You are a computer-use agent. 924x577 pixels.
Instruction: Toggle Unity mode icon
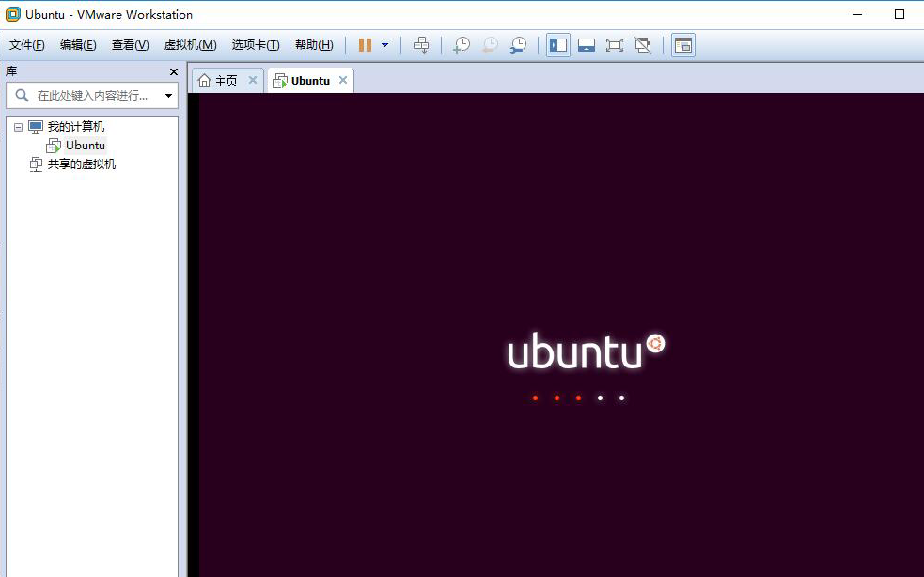coord(643,45)
